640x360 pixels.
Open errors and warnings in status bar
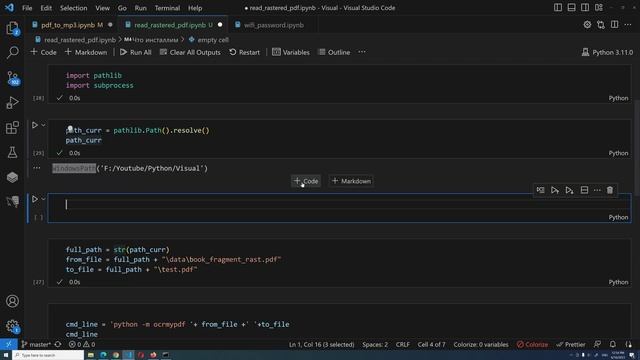tap(82, 344)
